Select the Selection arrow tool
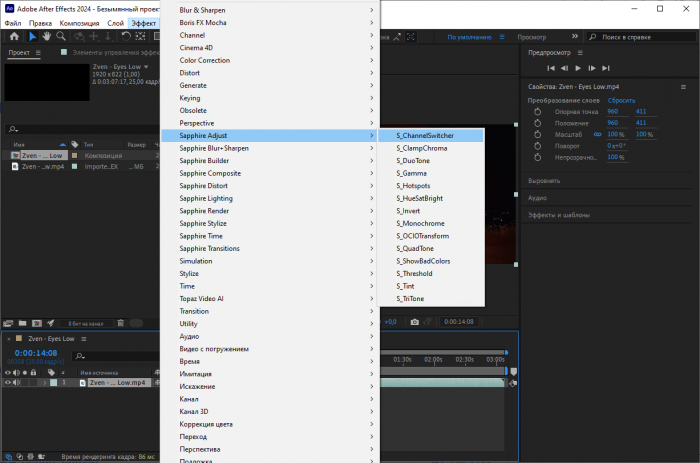This screenshot has height=463, width=700. (x=33, y=37)
